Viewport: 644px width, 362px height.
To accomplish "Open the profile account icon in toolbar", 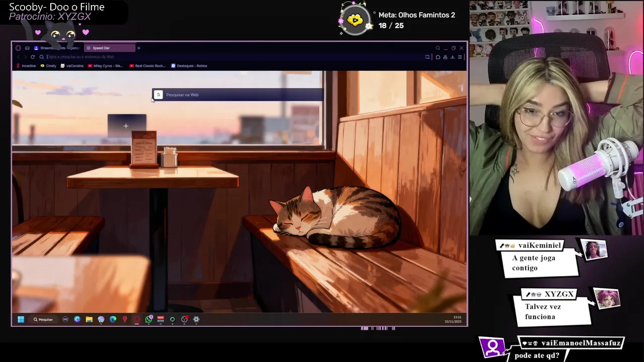I will click(x=445, y=57).
